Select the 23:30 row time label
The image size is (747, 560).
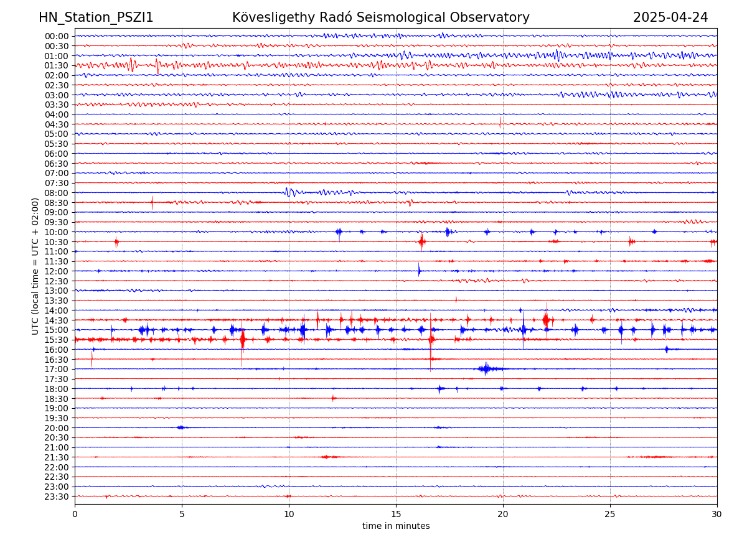point(57,497)
